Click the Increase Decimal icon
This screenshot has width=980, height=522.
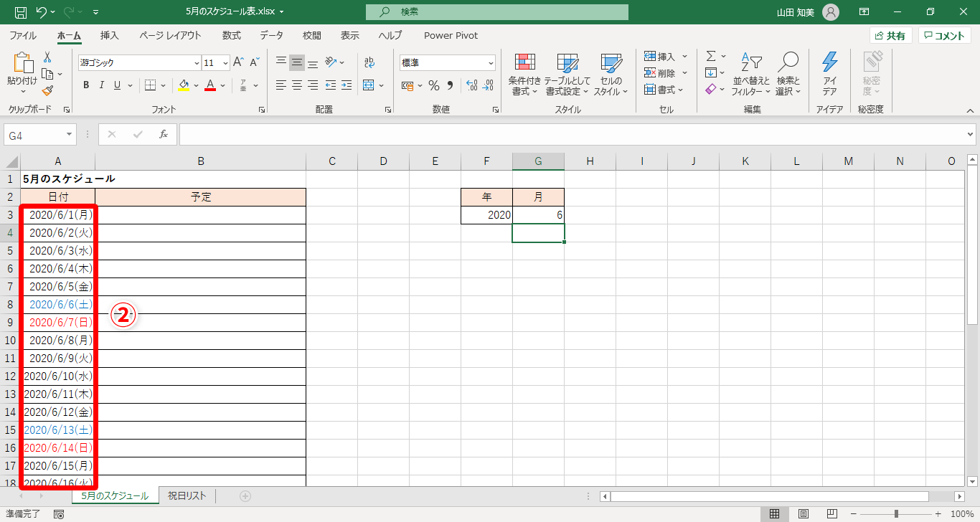(x=471, y=85)
